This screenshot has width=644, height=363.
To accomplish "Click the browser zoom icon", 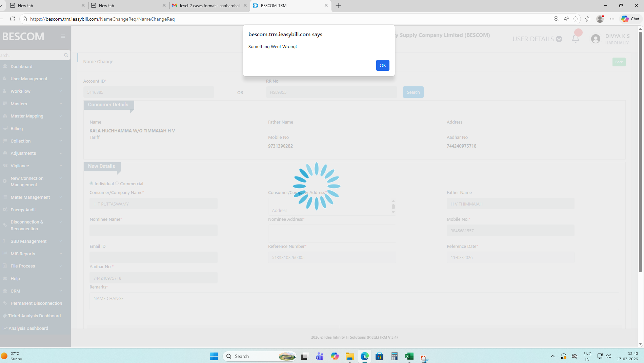I will [556, 19].
